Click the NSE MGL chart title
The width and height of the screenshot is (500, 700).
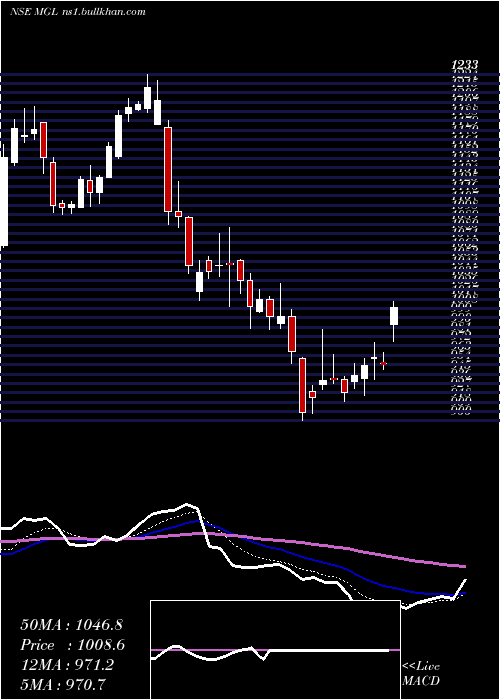[x=77, y=12]
